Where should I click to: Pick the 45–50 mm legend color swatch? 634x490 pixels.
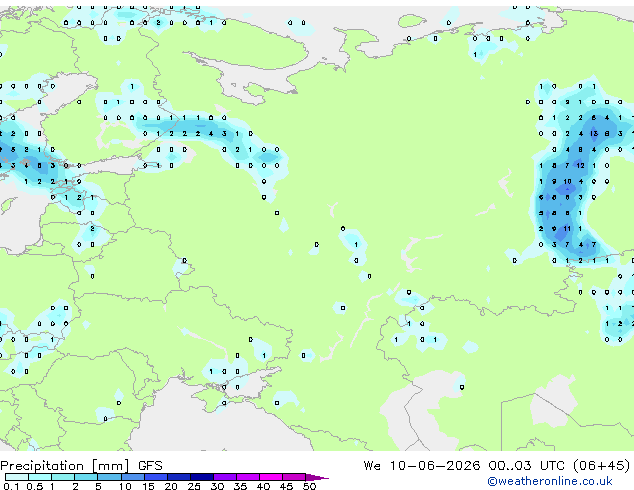[x=294, y=477]
